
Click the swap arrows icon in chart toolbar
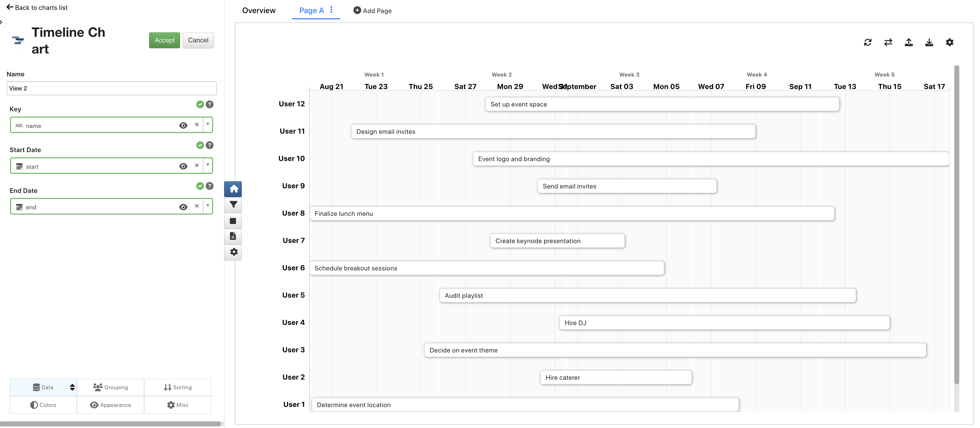coord(888,42)
